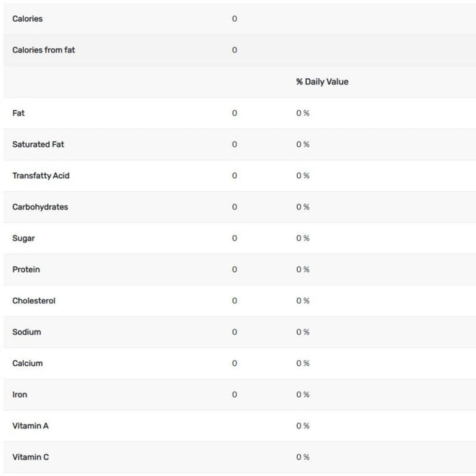This screenshot has height=476, width=476.
Task: Click the Protein daily value percentage
Action: (x=303, y=269)
